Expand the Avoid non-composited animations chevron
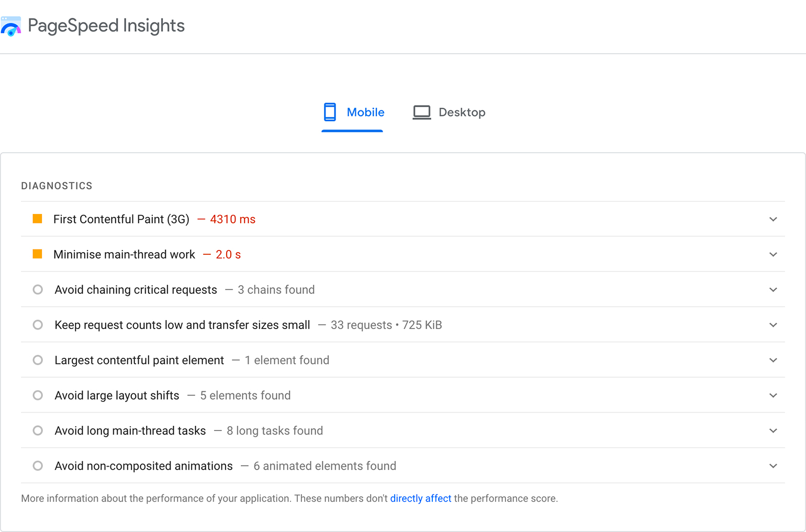The image size is (806, 532). (x=773, y=466)
